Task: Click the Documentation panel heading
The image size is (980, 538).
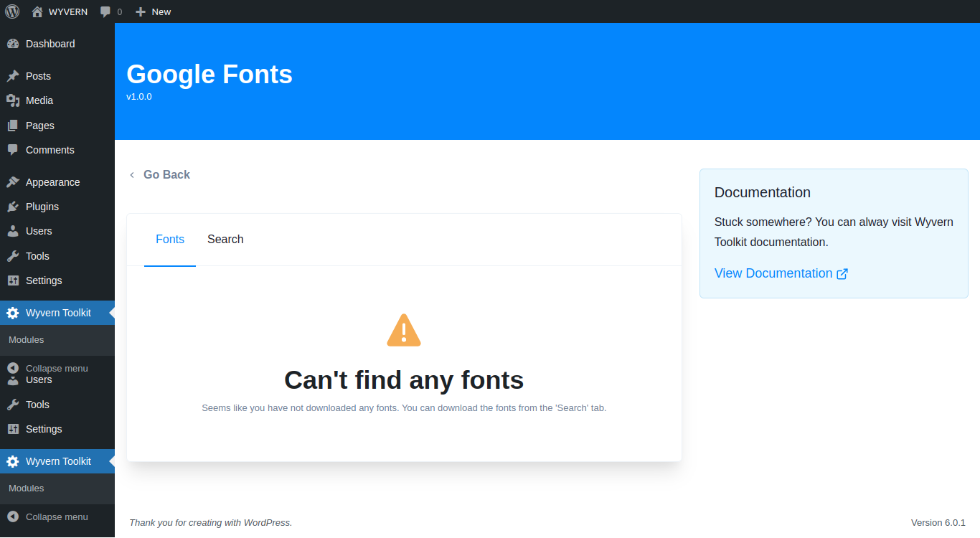Action: tap(763, 192)
